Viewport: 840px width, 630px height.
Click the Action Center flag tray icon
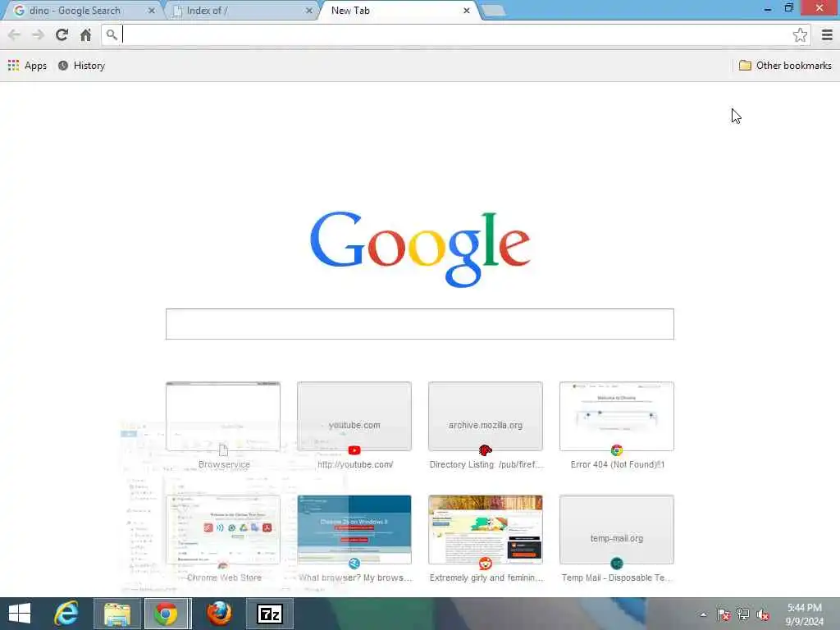[724, 614]
